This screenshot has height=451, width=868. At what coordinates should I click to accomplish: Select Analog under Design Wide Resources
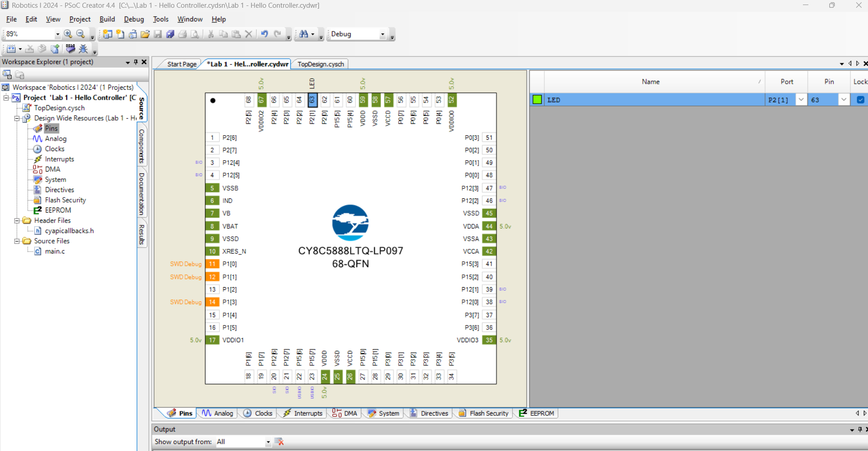click(x=56, y=139)
